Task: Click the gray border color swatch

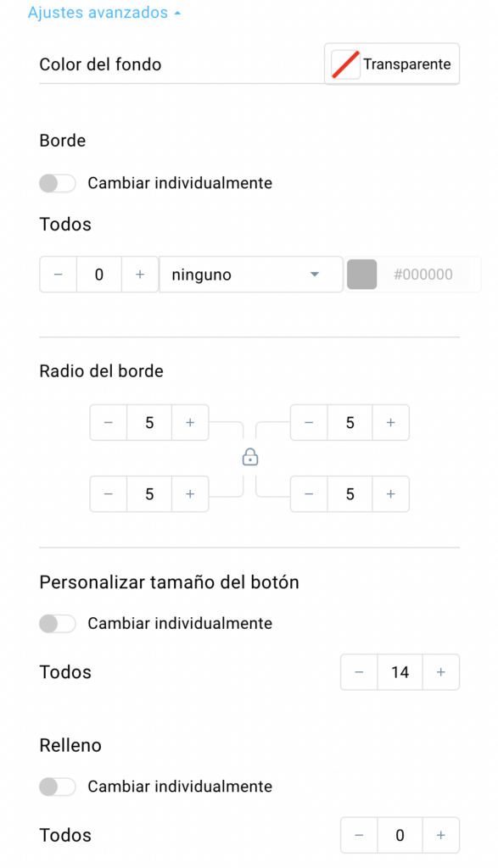Action: pos(361,274)
